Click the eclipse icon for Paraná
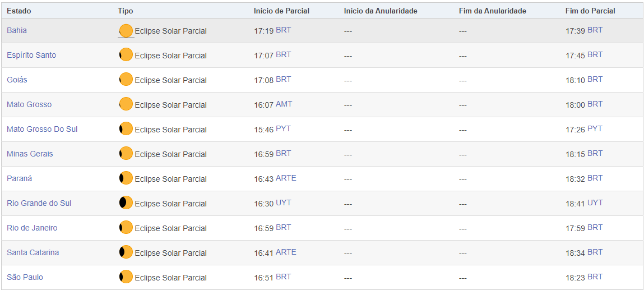The image size is (644, 290). (126, 178)
